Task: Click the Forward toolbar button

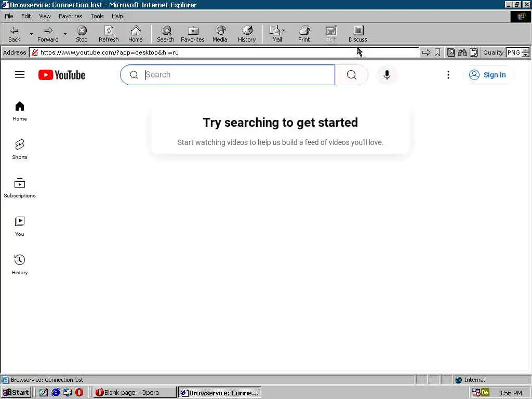Action: click(x=48, y=34)
